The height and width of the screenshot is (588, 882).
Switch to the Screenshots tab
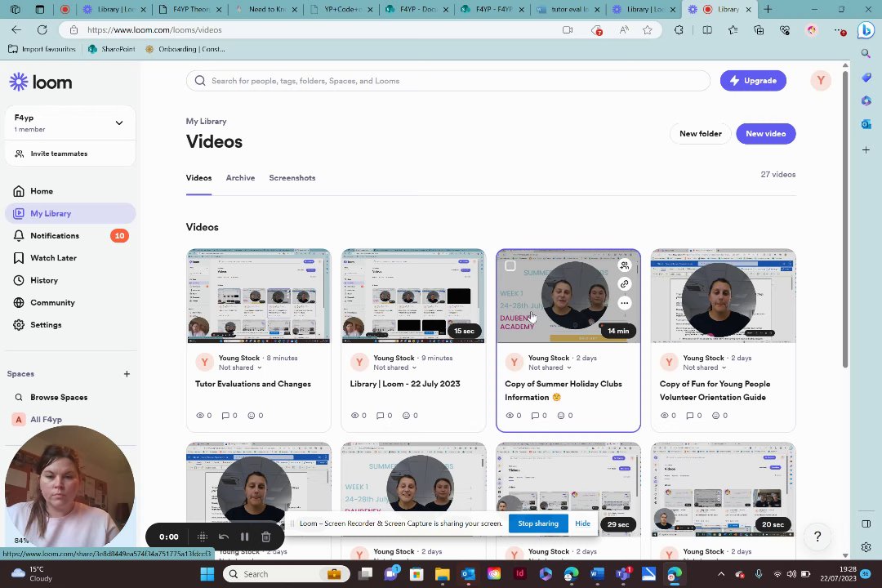click(x=292, y=178)
